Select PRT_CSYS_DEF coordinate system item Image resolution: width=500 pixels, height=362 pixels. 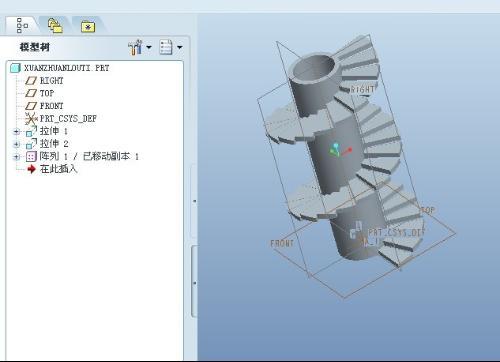point(68,118)
